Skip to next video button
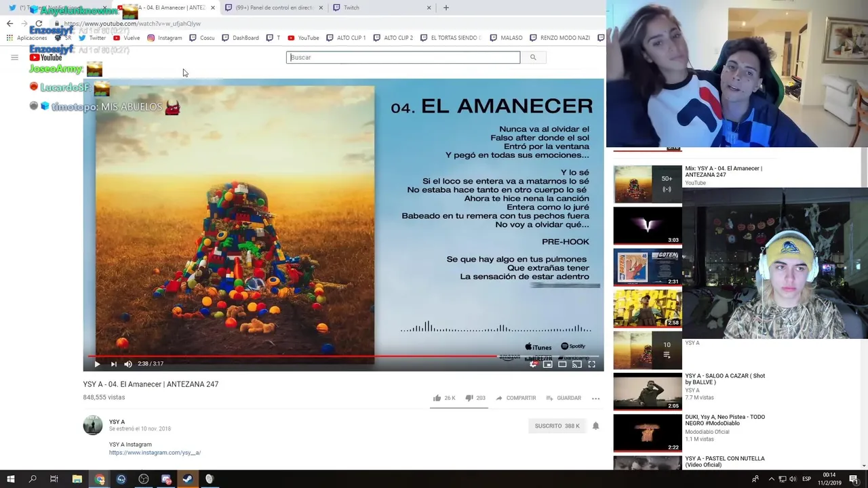Image resolution: width=868 pixels, height=488 pixels. click(x=113, y=364)
